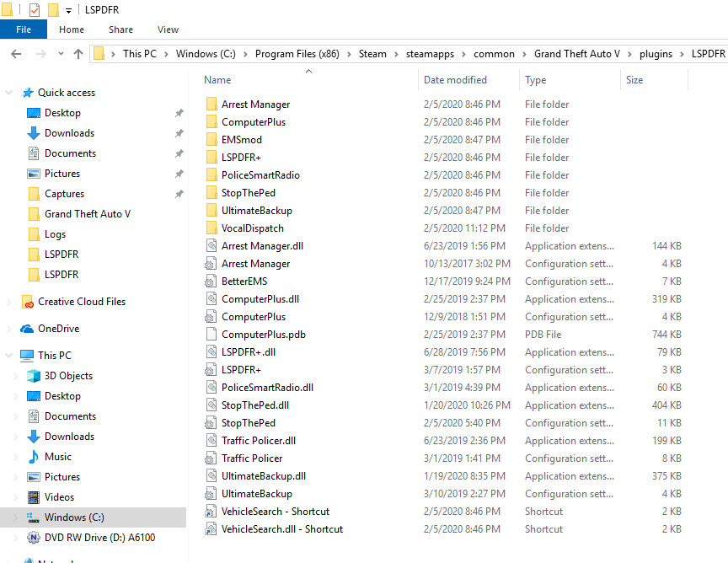The width and height of the screenshot is (728, 563).
Task: Unpin Desktop via its pin icon
Action: click(179, 113)
